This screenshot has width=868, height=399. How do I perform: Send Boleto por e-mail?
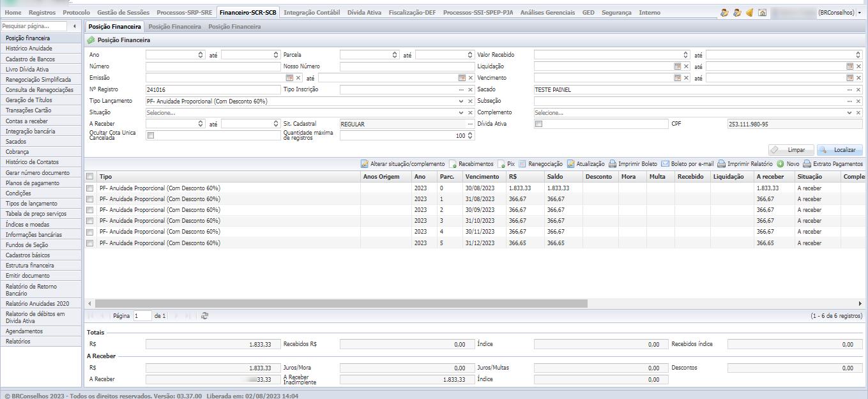[x=687, y=164]
